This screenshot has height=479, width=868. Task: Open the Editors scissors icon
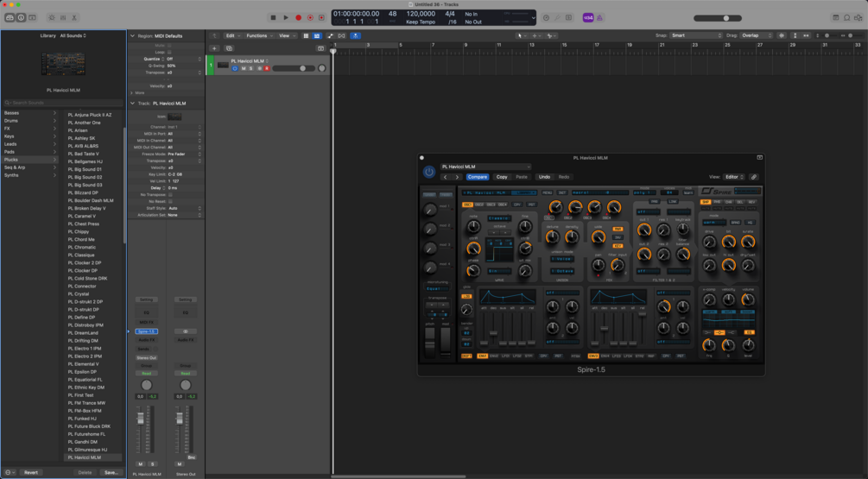(x=74, y=18)
